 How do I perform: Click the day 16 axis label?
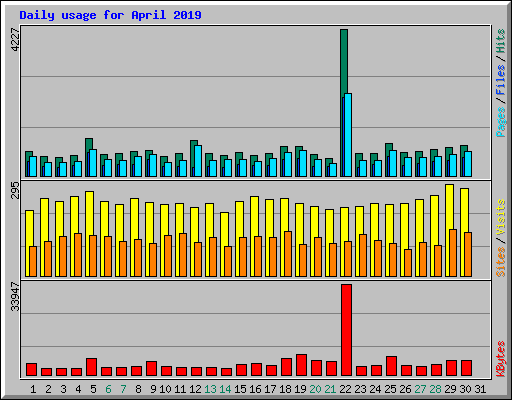pos(255,389)
